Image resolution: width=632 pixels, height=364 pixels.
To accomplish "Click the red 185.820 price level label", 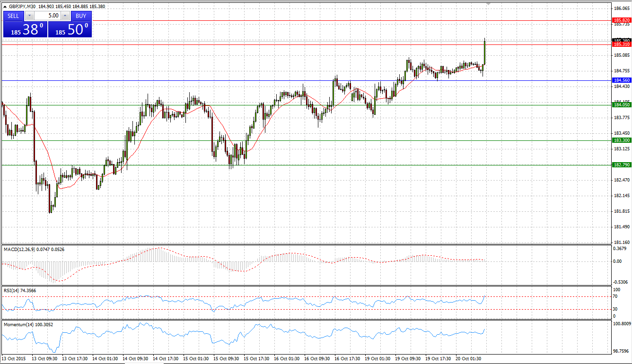I will coord(622,20).
